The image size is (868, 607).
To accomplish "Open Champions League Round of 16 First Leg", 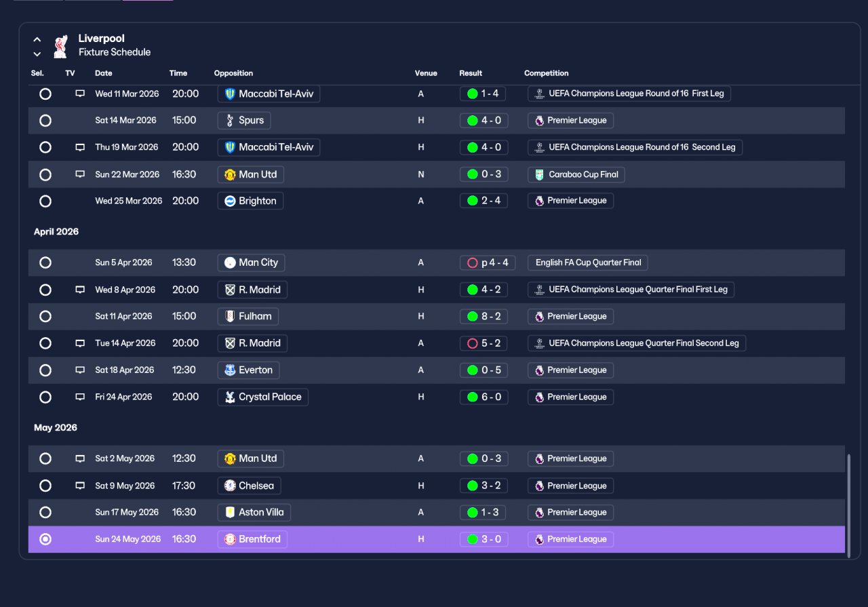I will (629, 94).
